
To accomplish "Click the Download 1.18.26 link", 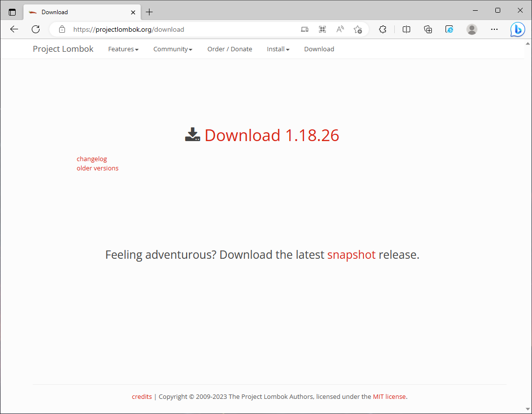I will click(x=272, y=135).
